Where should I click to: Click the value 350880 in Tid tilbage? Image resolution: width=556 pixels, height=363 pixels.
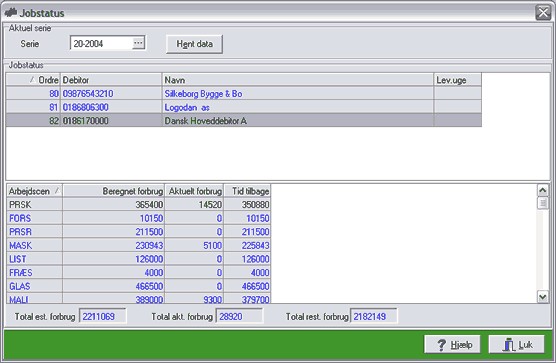point(255,205)
